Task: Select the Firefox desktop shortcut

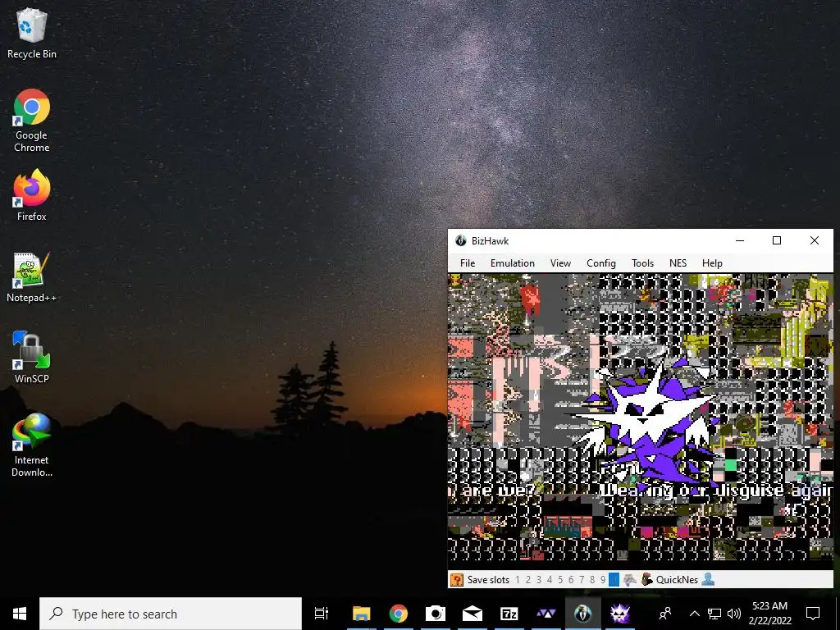Action: (x=32, y=195)
